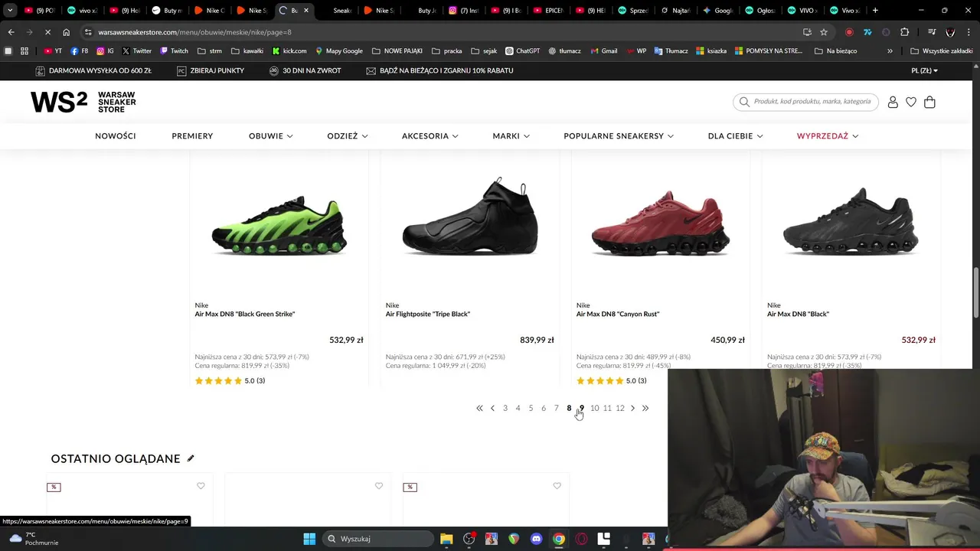Screen dimensions: 980x551
Task: Go to pagination page 10
Action: [x=594, y=408]
